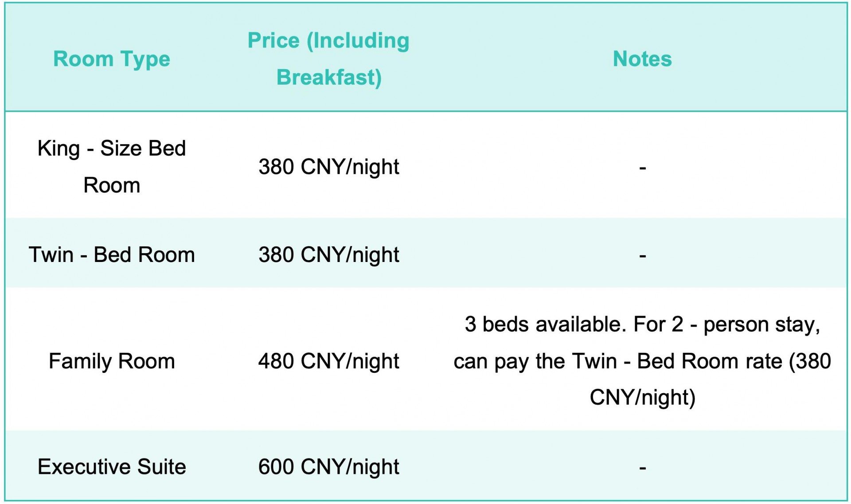Screen dimensions: 851x504
Task: Click the "600 CNY/night" price
Action: coord(328,467)
